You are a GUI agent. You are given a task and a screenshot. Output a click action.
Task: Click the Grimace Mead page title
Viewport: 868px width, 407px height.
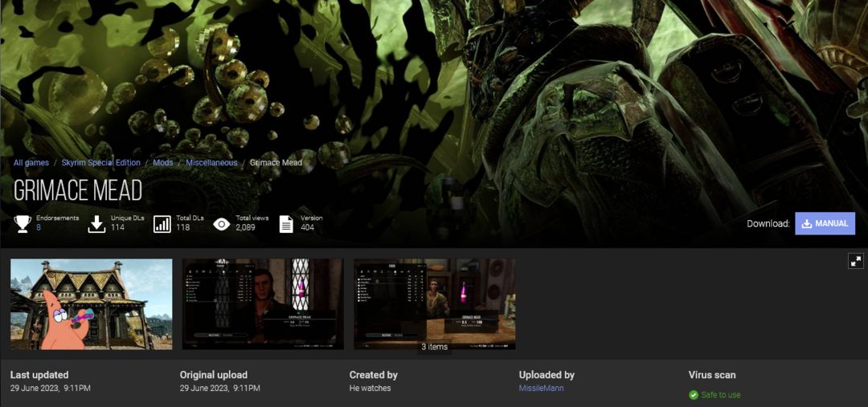coord(78,191)
